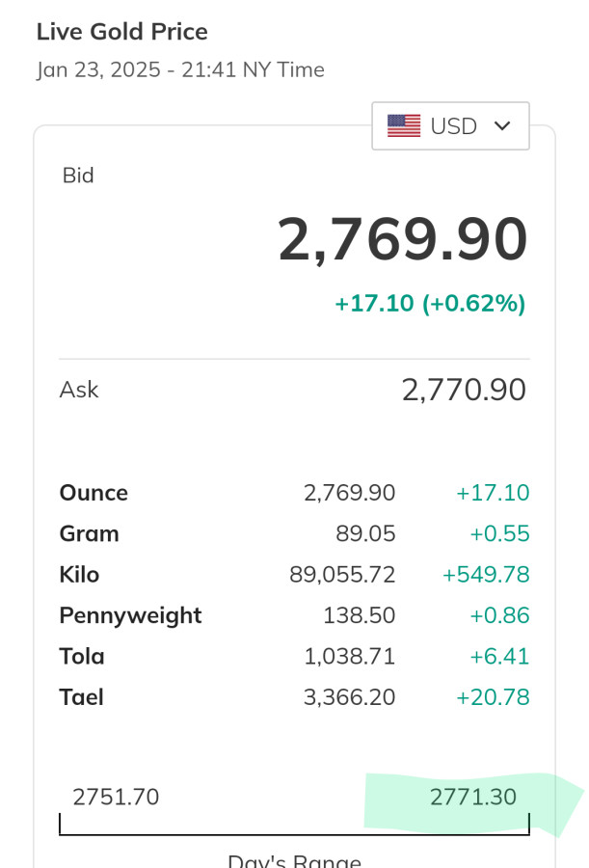Select the Tola row label
Viewport: 589px width, 868px height.
82,657
